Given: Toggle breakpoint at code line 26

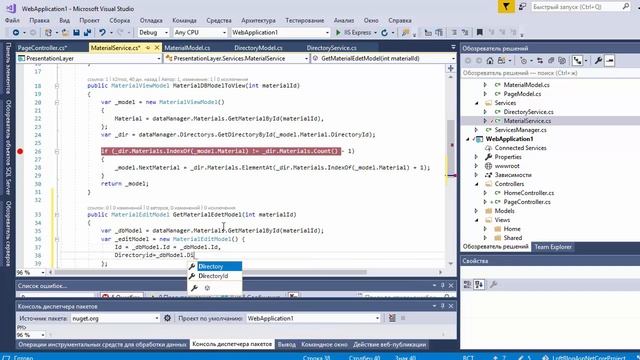Looking at the screenshot, I should [x=20, y=151].
